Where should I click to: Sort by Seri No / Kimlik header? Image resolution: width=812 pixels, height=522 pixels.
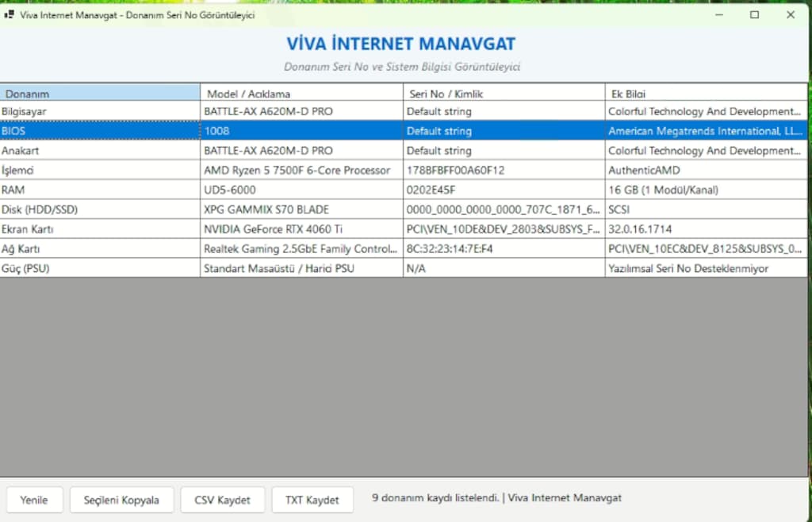504,93
